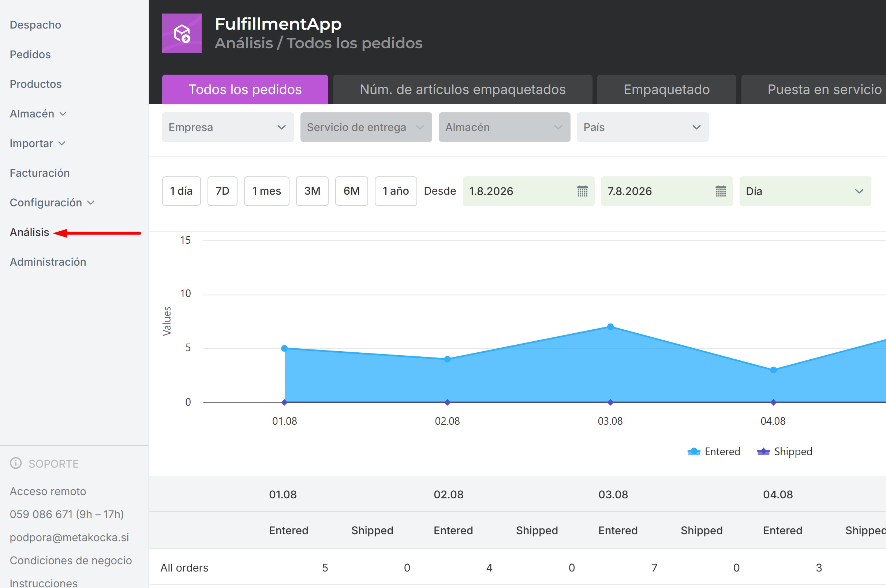Toggle the Shipped series in chart legend

click(784, 452)
